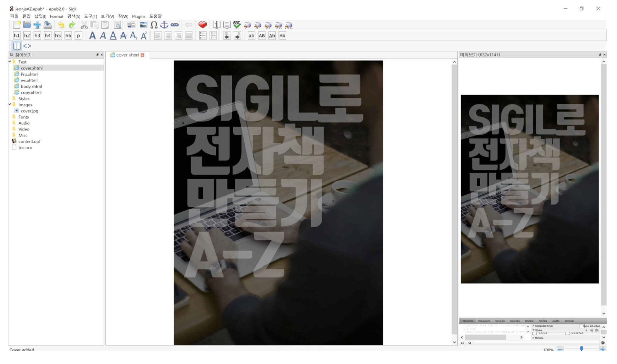Switch to Book View mode

[17, 46]
